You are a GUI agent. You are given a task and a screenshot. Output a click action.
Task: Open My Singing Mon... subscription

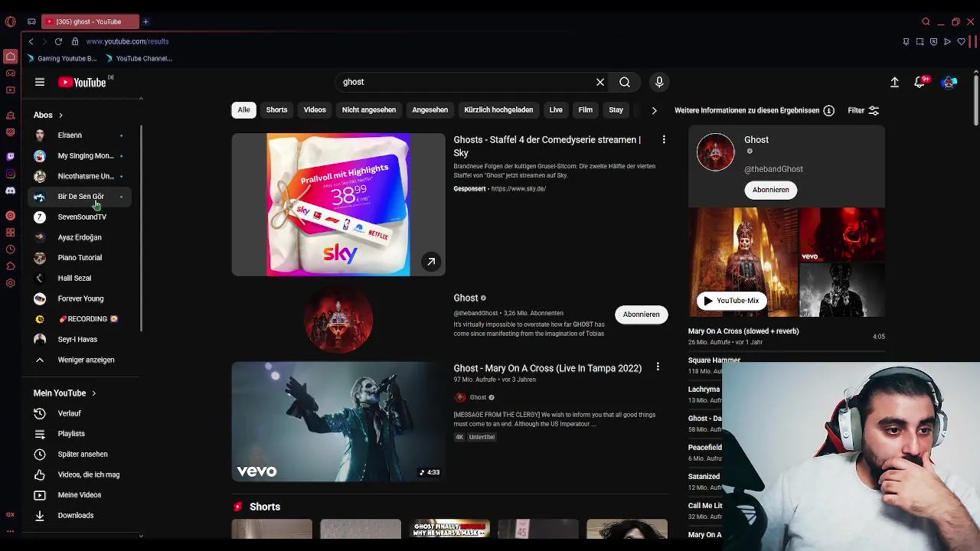click(x=80, y=156)
